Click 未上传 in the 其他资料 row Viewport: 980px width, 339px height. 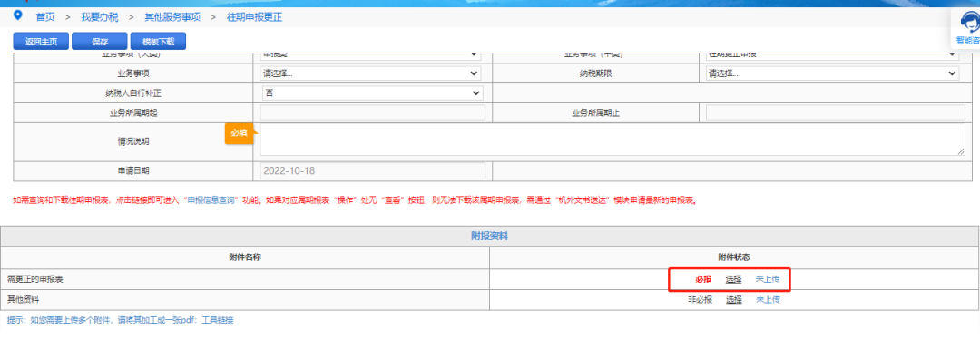tap(768, 300)
